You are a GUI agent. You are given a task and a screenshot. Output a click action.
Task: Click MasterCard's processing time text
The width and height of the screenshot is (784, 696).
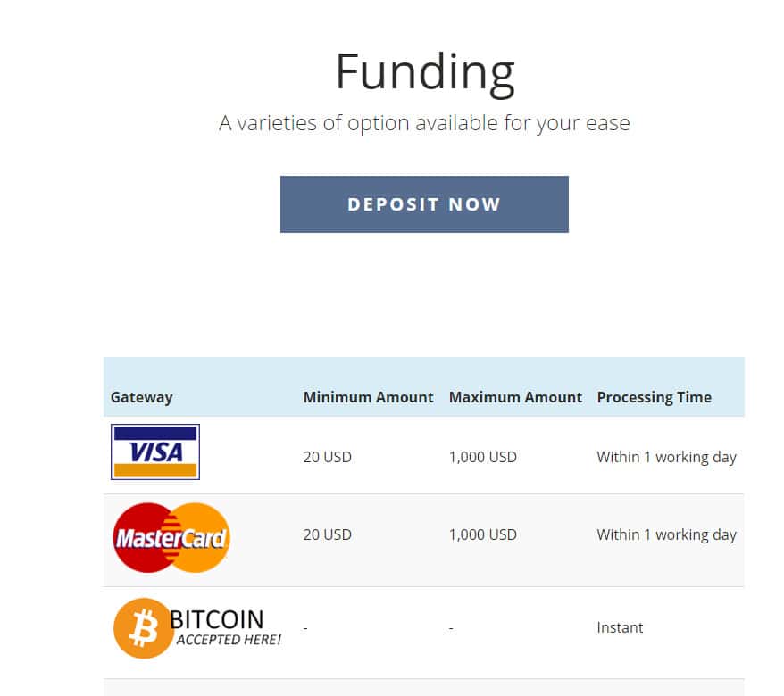point(666,534)
